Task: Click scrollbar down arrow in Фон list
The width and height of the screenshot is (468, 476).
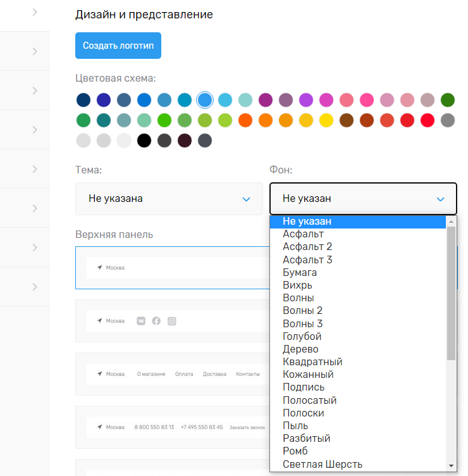Action: click(451, 466)
